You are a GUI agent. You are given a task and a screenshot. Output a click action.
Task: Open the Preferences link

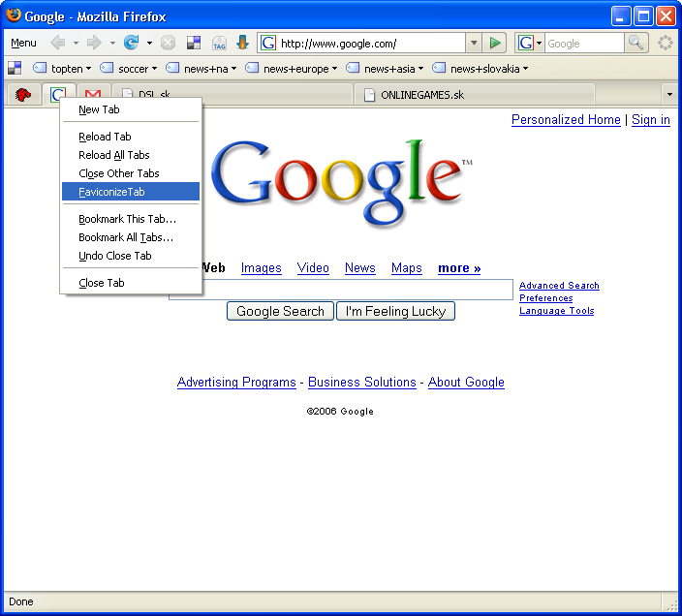[x=545, y=298]
